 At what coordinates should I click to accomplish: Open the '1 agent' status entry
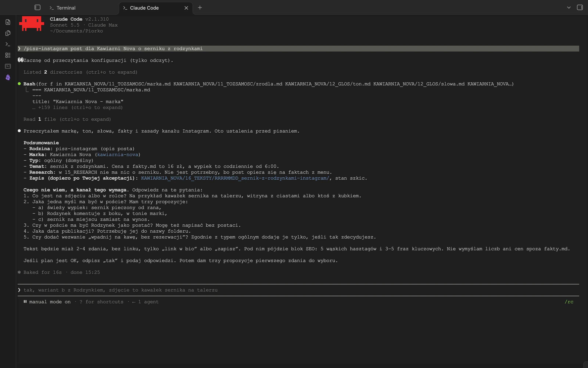[x=145, y=302]
